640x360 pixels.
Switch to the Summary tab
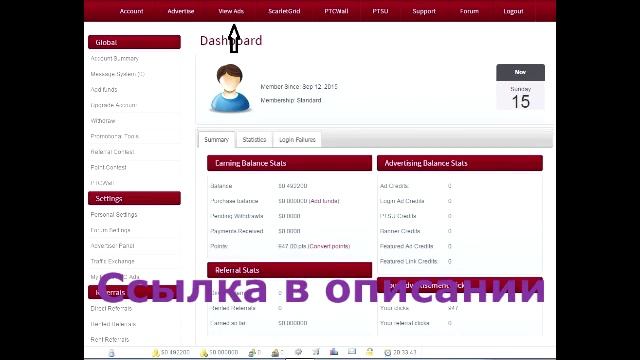click(x=216, y=140)
